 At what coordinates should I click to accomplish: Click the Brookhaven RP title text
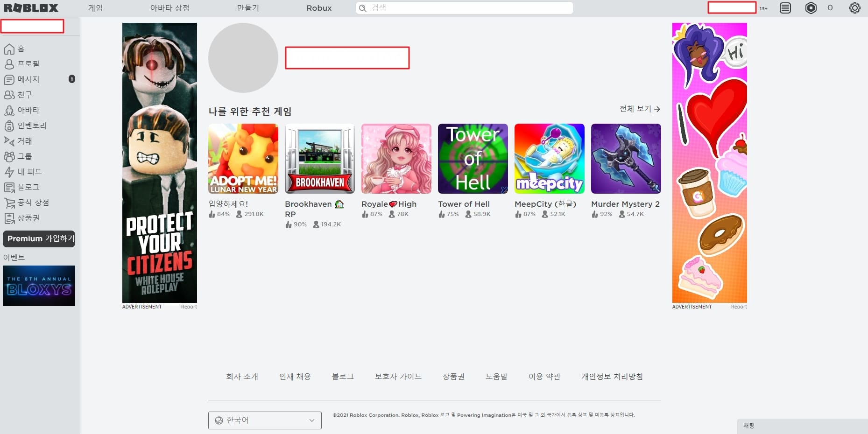[314, 209]
